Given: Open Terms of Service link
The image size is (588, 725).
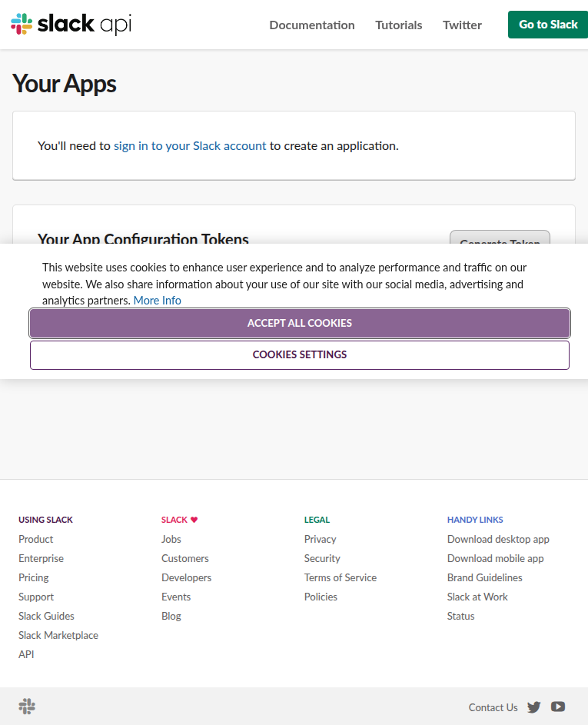Looking at the screenshot, I should tap(341, 577).
